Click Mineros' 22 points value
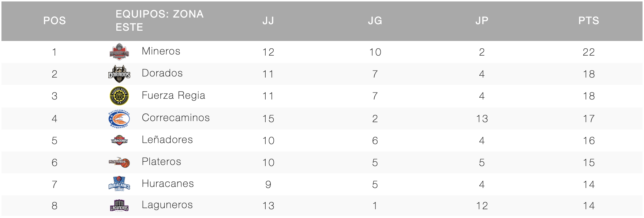The image size is (644, 218). (x=589, y=52)
